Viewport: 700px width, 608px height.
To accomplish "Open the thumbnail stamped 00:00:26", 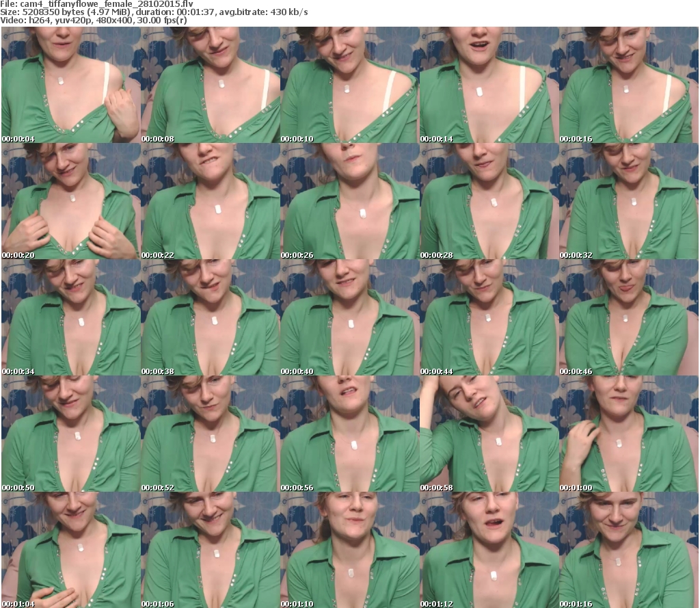I will click(x=349, y=201).
